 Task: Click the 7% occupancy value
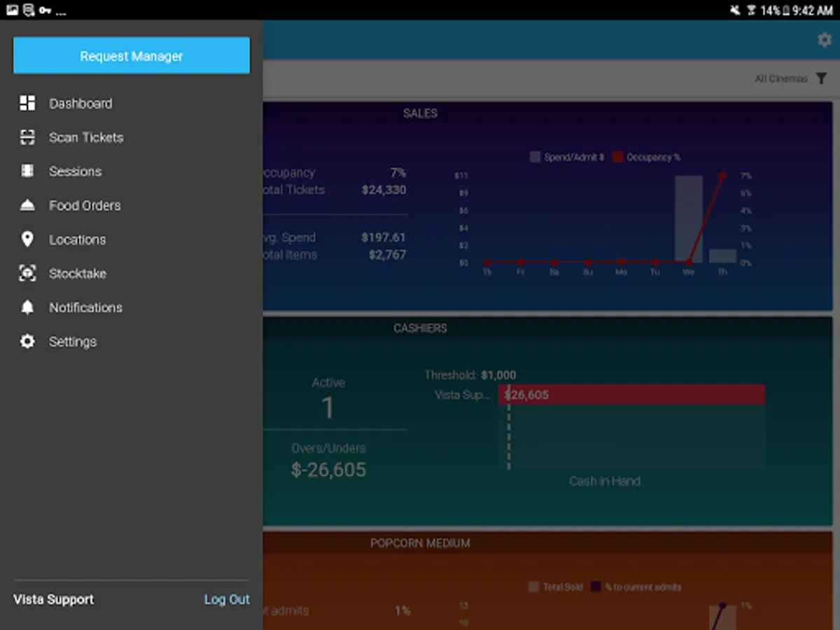point(398,172)
